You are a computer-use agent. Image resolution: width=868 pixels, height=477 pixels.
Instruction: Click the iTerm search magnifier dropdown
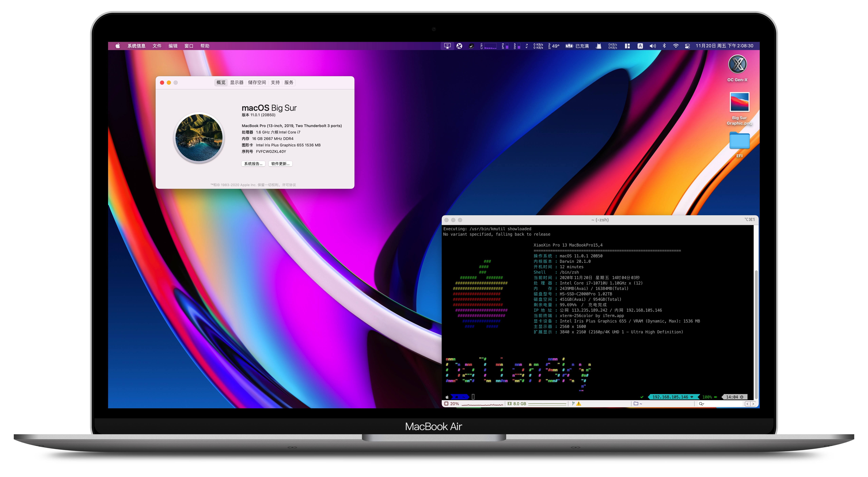click(702, 404)
